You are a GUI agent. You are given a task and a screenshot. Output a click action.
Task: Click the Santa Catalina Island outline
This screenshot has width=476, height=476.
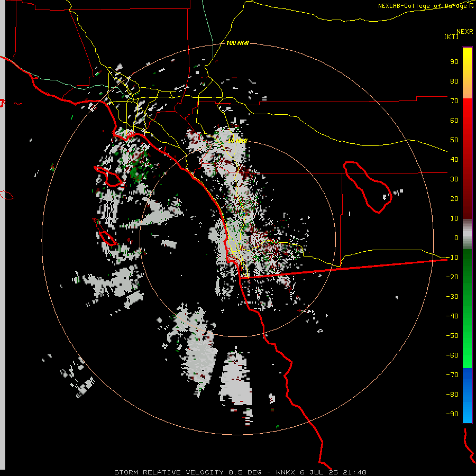click(109, 176)
